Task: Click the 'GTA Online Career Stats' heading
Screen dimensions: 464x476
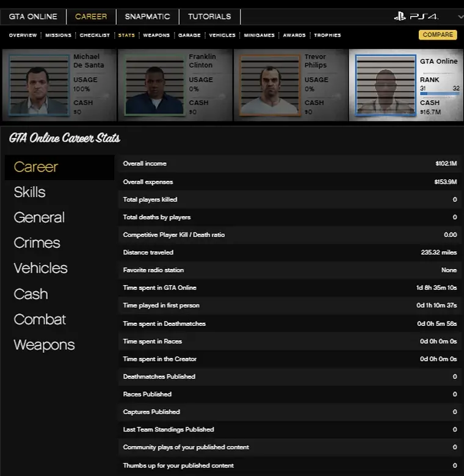Action: (65, 138)
